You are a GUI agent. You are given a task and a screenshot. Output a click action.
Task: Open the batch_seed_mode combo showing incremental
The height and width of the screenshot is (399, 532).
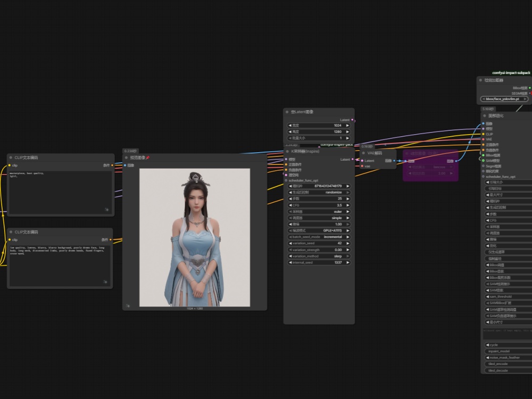pyautogui.click(x=319, y=237)
